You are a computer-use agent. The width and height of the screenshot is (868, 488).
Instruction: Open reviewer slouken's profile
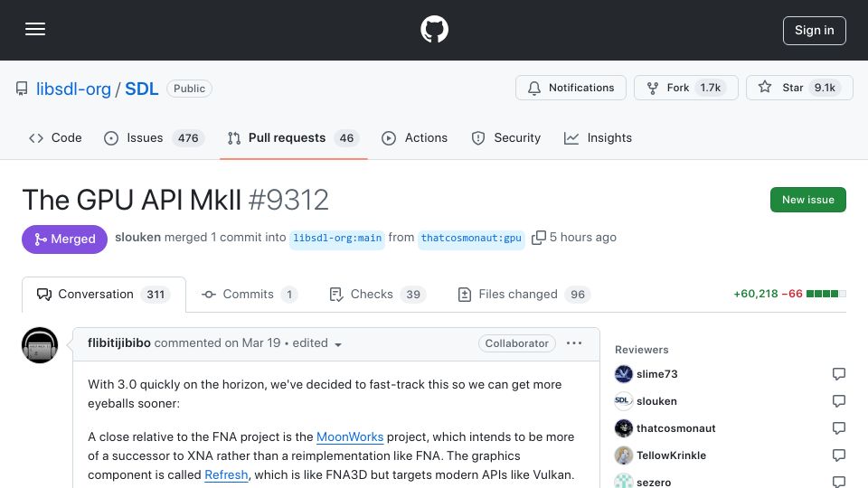656,401
